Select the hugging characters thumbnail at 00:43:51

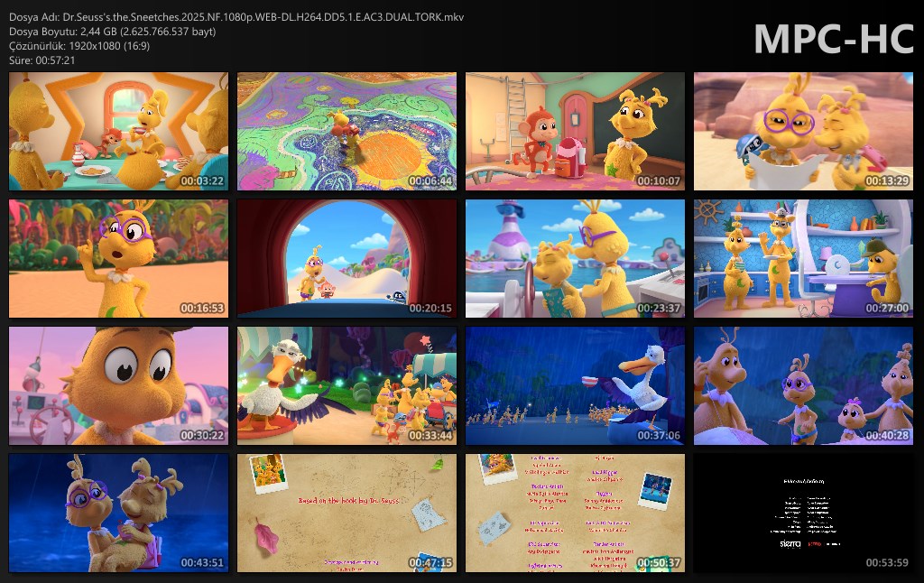click(x=118, y=514)
